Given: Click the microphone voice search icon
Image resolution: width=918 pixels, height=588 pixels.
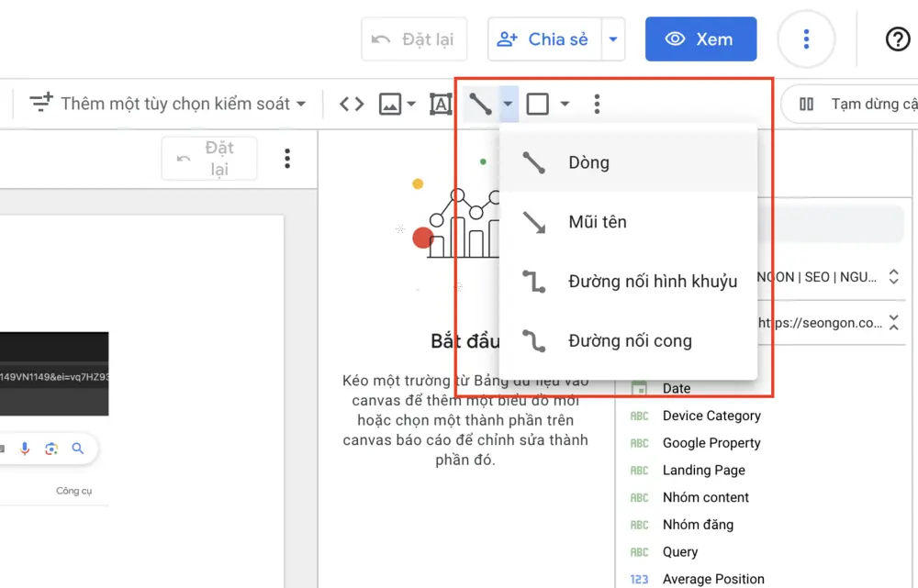Looking at the screenshot, I should click(25, 449).
